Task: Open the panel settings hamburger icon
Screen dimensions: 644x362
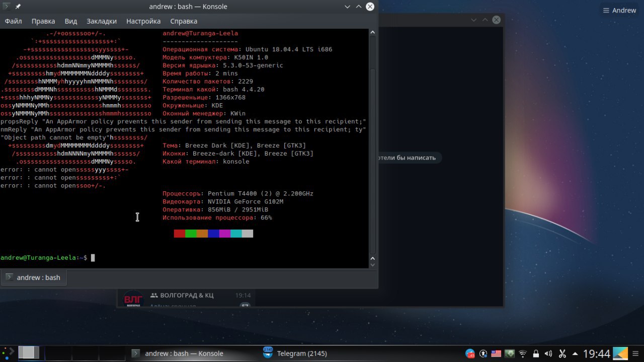Action: (636, 353)
